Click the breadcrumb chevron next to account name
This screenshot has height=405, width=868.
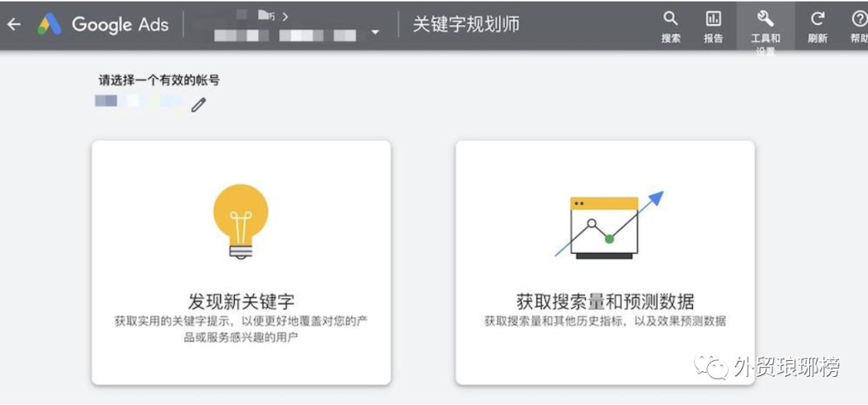[285, 17]
